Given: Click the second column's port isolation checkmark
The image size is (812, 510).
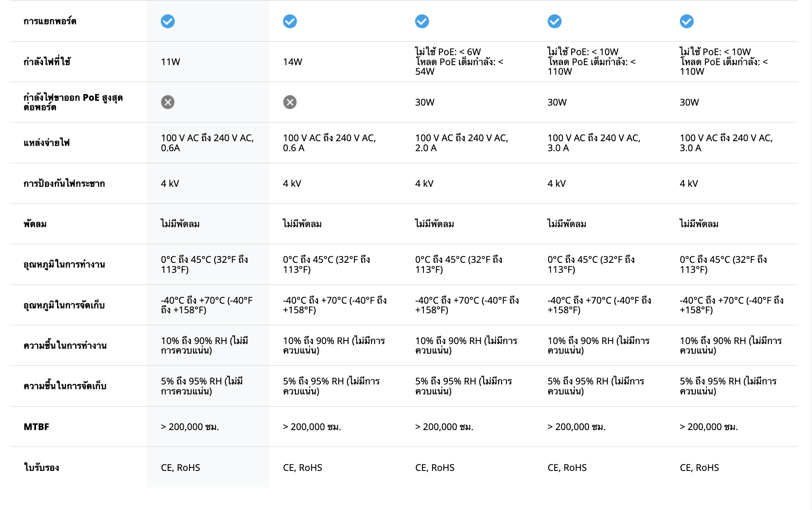Looking at the screenshot, I should [290, 21].
